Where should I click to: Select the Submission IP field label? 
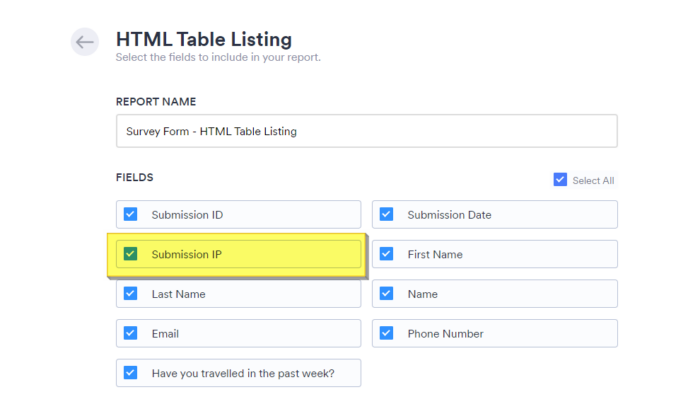(186, 255)
